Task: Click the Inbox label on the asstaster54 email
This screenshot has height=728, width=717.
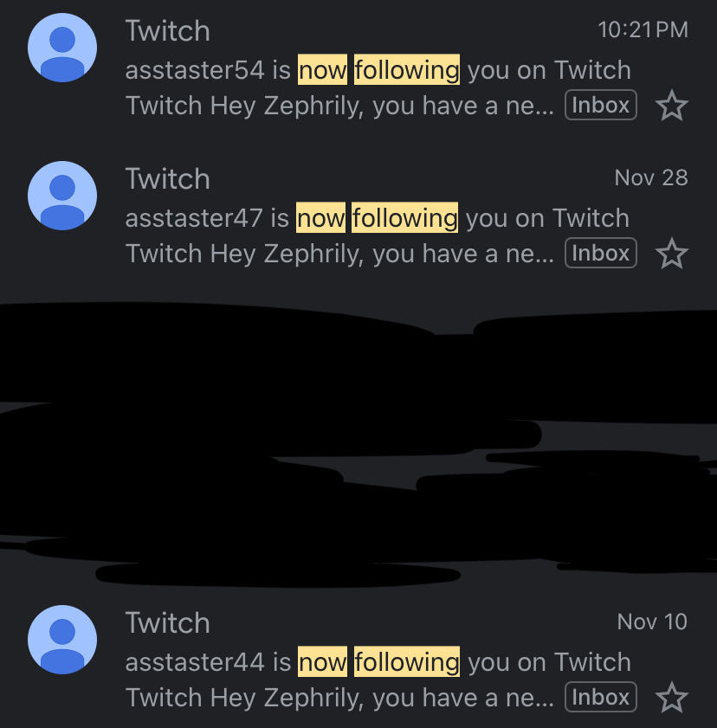Action: pyautogui.click(x=600, y=106)
